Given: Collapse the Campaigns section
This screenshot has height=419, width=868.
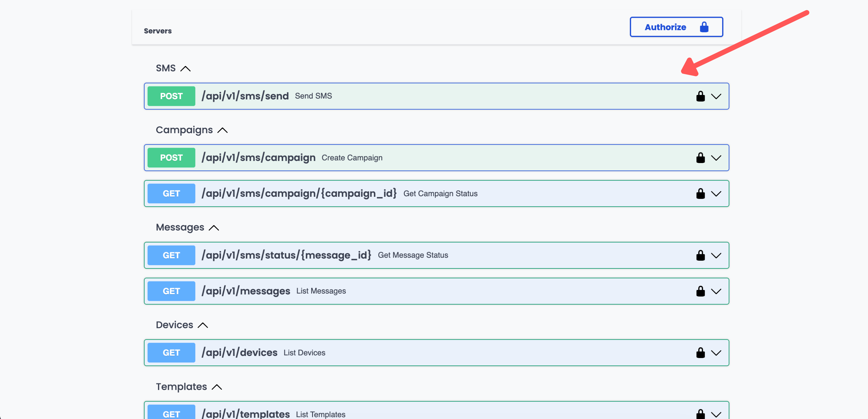Looking at the screenshot, I should [x=223, y=130].
